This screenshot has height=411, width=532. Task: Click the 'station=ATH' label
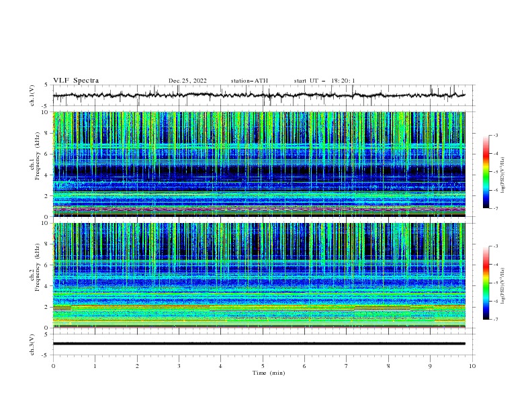(x=249, y=81)
